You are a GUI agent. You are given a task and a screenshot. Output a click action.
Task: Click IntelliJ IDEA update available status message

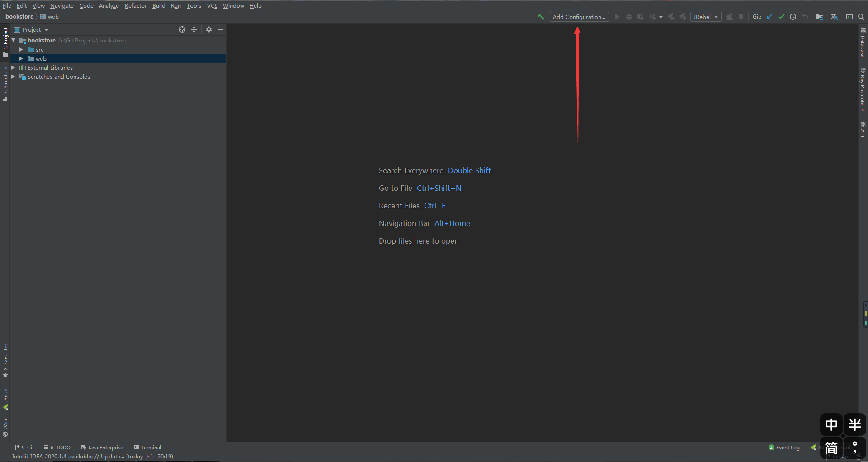tap(93, 457)
